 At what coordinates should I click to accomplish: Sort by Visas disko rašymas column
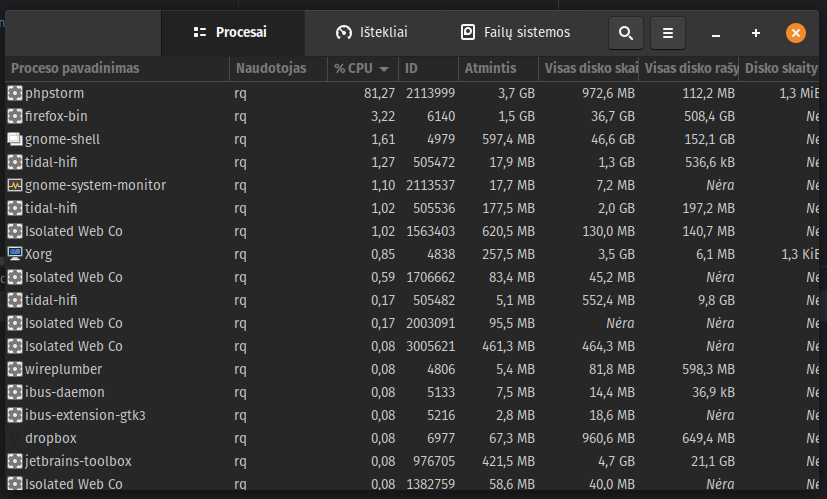point(688,69)
